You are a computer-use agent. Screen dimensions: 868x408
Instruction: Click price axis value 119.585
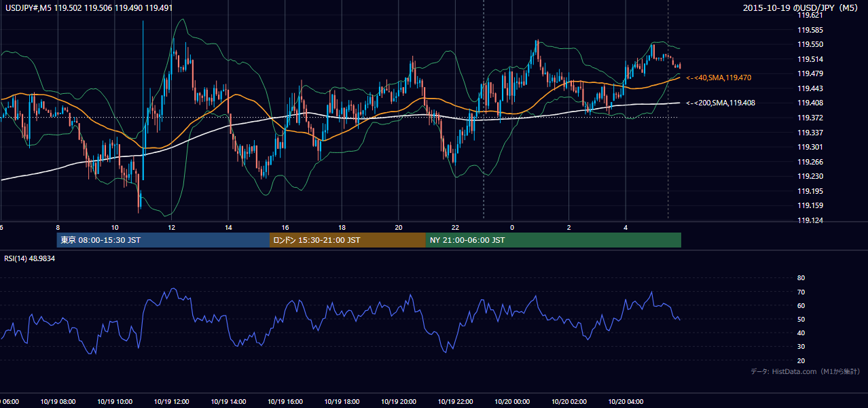click(x=811, y=30)
